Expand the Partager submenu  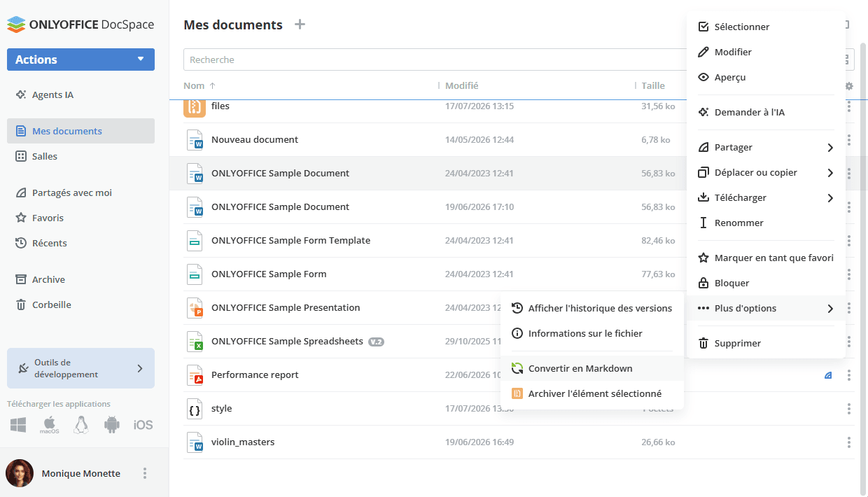tap(766, 147)
